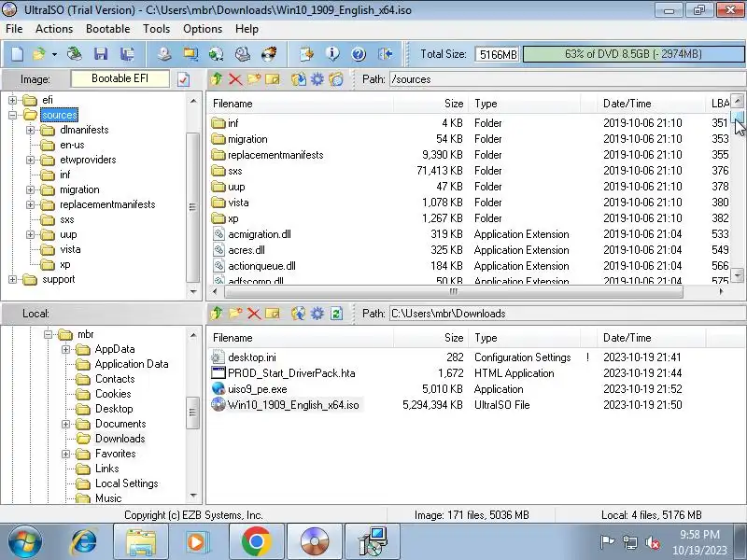Image resolution: width=747 pixels, height=560 pixels.
Task: Create new folder in local pane
Action: [235, 314]
